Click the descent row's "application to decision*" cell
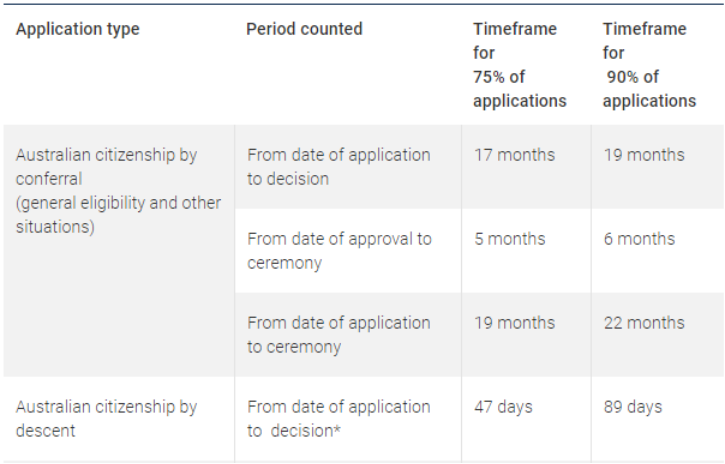This screenshot has width=725, height=464. click(x=338, y=419)
